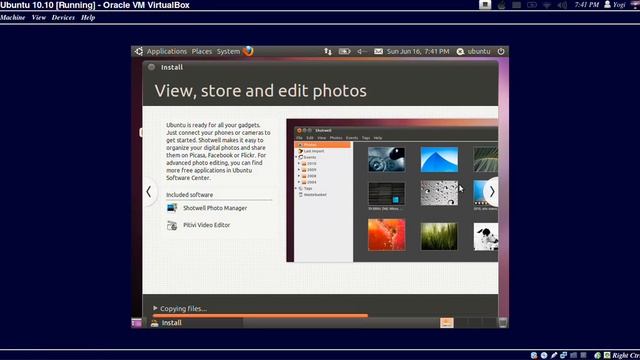Select the active orange workspace
The width and height of the screenshot is (640, 360).
click(447, 323)
